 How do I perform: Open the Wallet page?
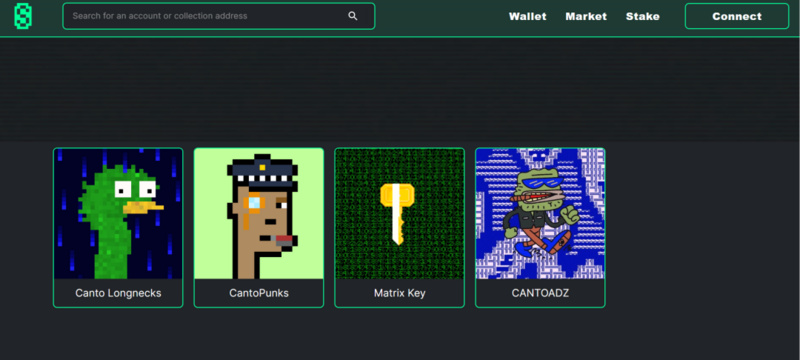tap(528, 16)
